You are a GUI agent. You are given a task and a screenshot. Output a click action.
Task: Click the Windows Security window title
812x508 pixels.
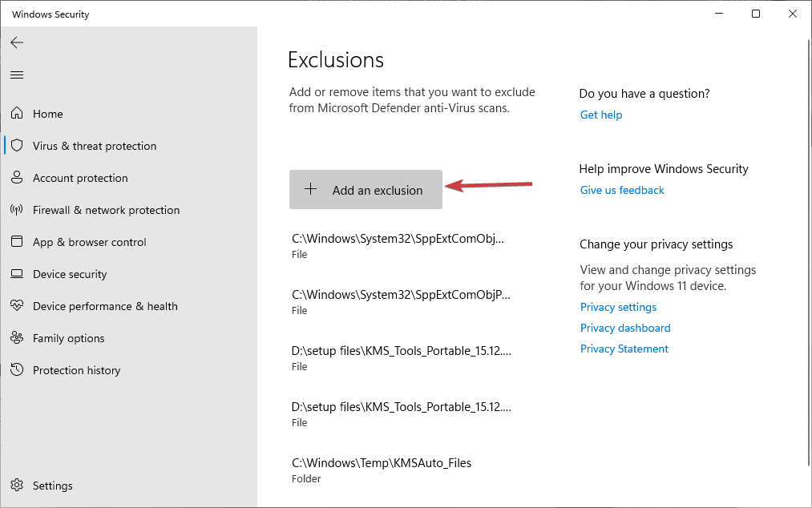click(x=50, y=14)
